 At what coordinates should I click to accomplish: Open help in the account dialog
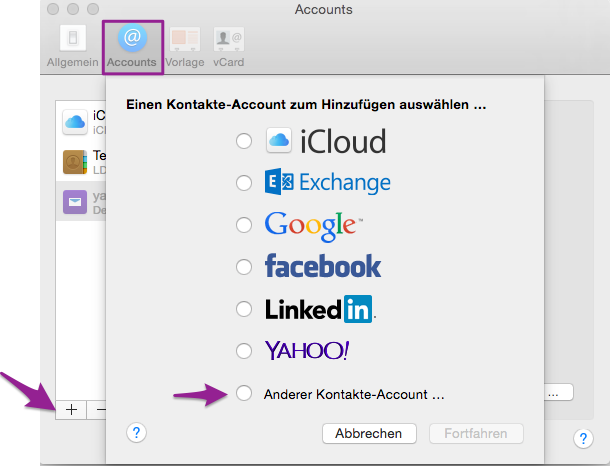click(x=138, y=433)
